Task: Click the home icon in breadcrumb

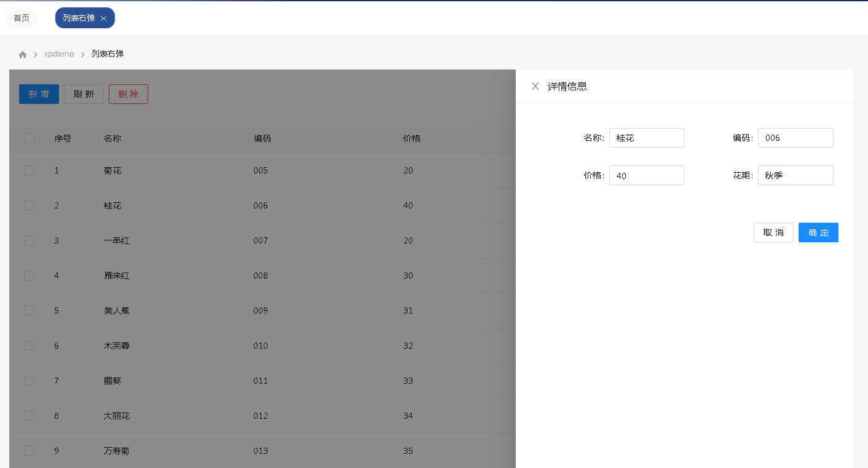Action: [x=23, y=54]
